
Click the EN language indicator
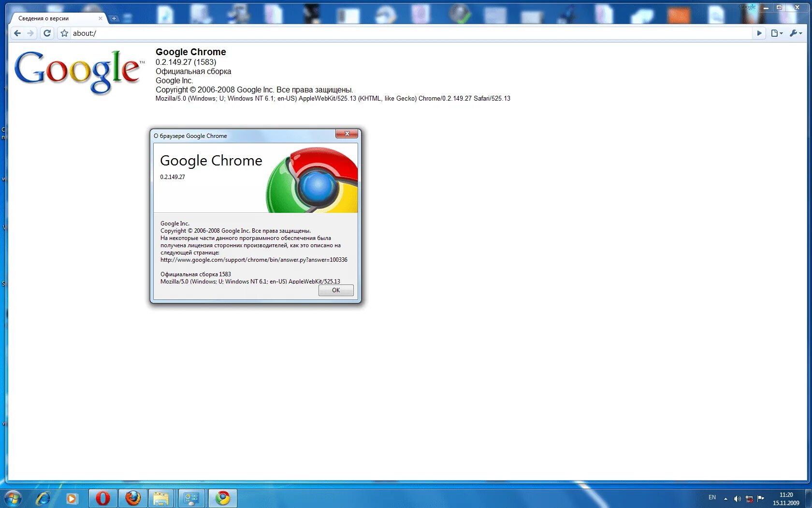click(x=712, y=497)
